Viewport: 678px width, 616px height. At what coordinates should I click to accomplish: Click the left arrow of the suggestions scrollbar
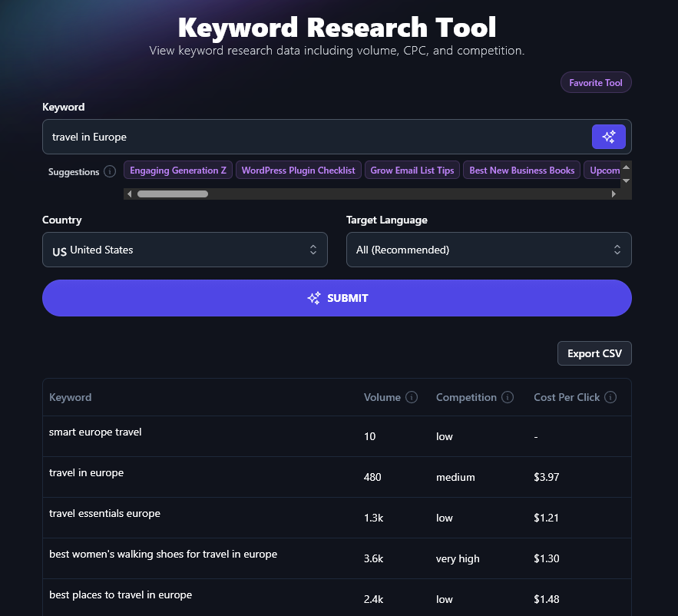129,194
